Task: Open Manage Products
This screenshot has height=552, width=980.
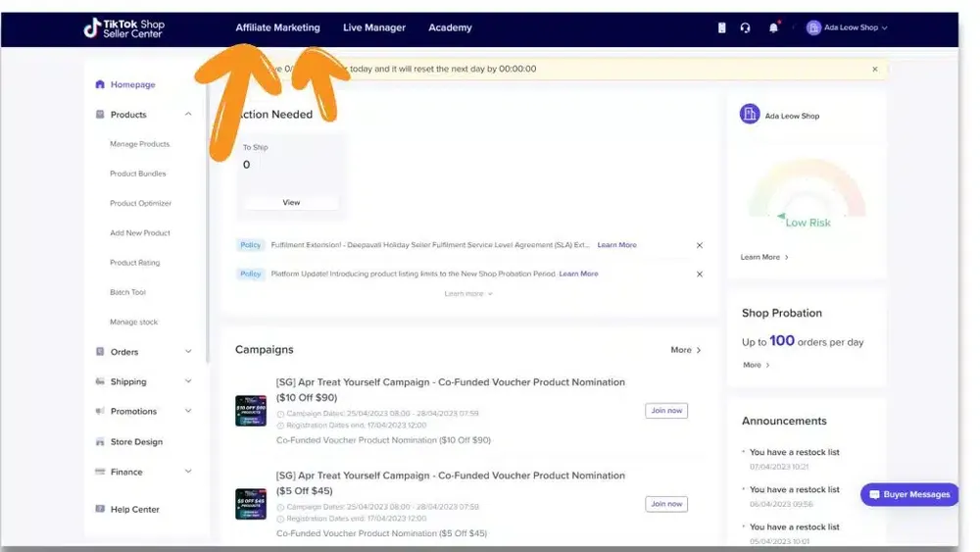Action: 139,144
